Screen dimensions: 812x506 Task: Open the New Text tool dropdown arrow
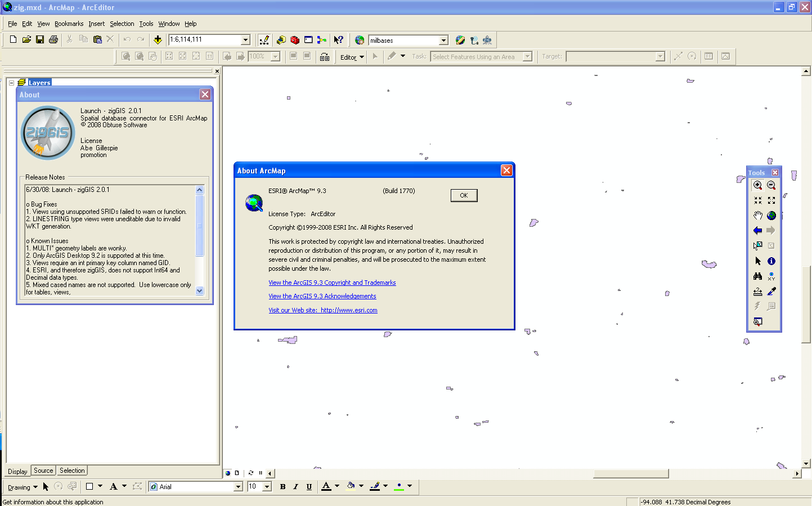click(124, 486)
